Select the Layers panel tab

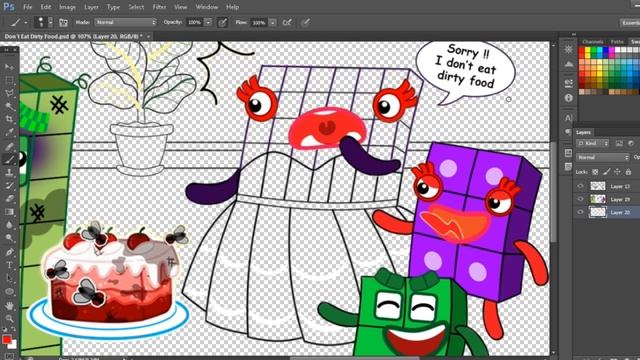point(584,132)
